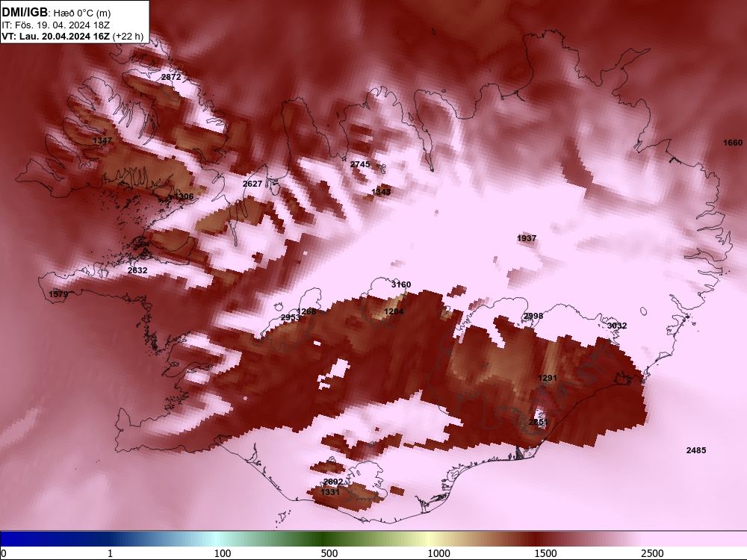
Task: Click the map value 1291
Action: tap(548, 378)
